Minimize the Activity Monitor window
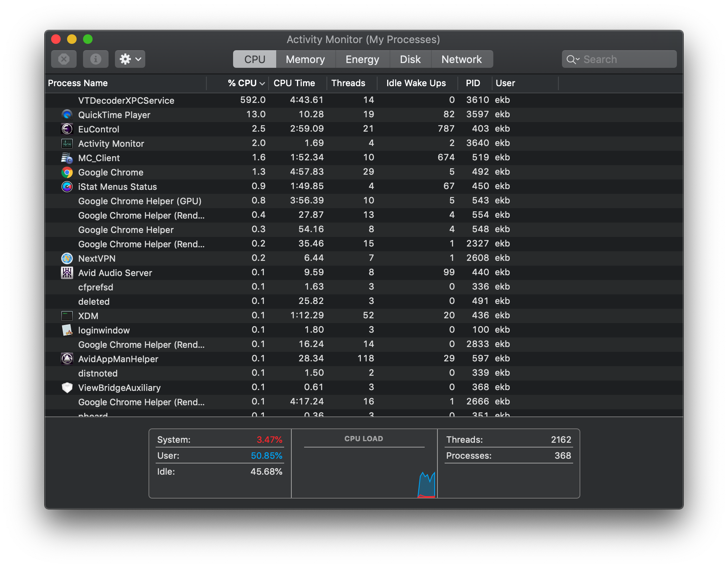This screenshot has height=568, width=728. 72,39
